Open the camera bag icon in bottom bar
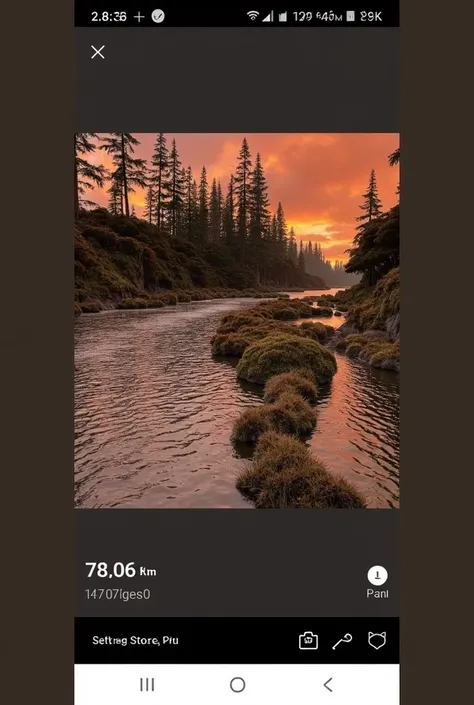Image resolution: width=474 pixels, height=705 pixels. point(308,640)
